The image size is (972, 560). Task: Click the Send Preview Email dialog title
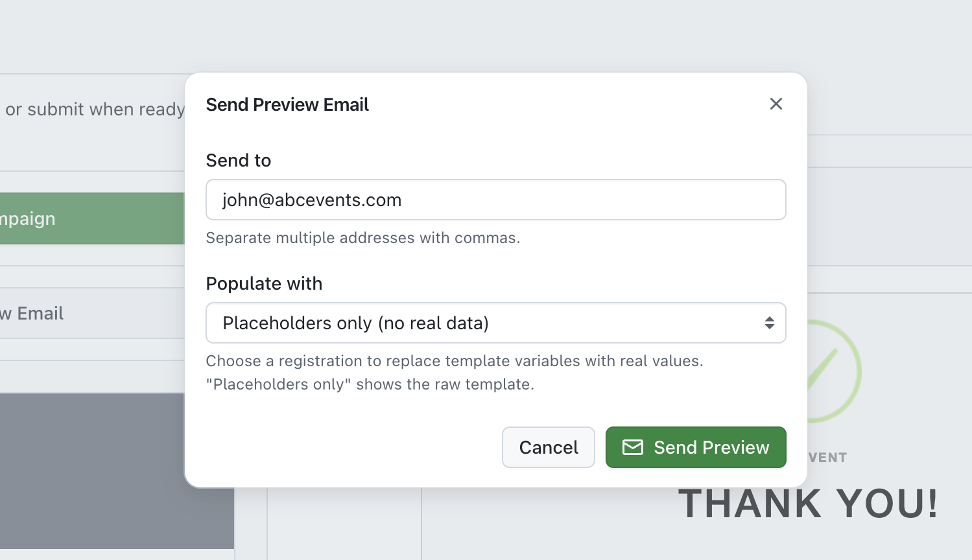[x=287, y=104]
